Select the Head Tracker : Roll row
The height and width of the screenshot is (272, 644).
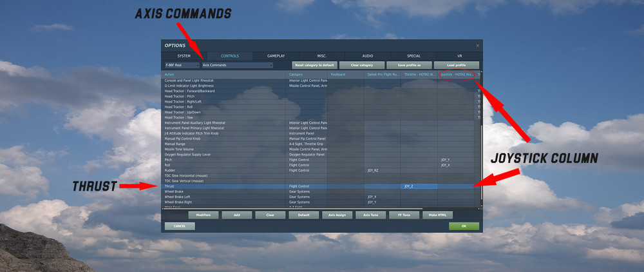pyautogui.click(x=320, y=107)
